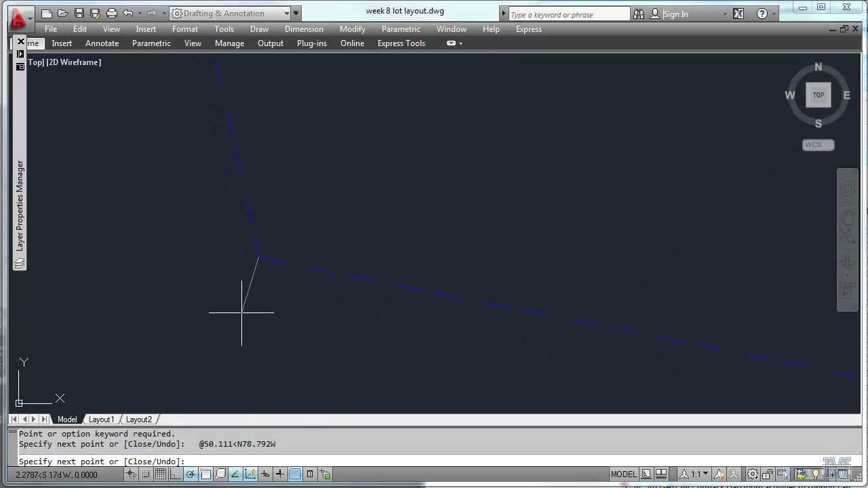The image size is (868, 488).
Task: Click the N compass direction on ViewCube
Action: [x=818, y=67]
